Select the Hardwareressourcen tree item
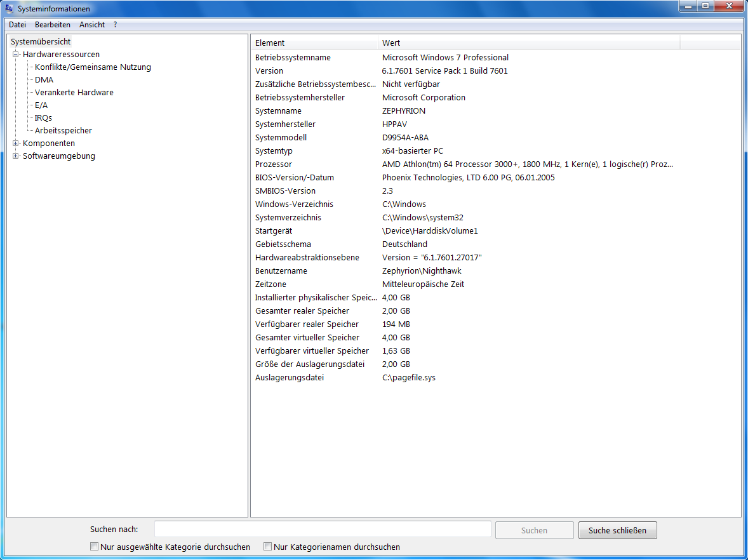 [x=61, y=55]
